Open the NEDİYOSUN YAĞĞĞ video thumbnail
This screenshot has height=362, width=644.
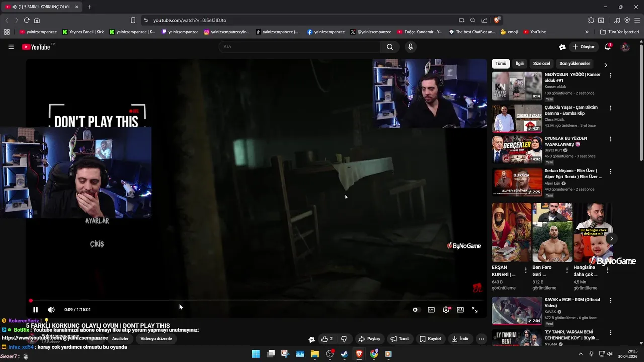(517, 86)
